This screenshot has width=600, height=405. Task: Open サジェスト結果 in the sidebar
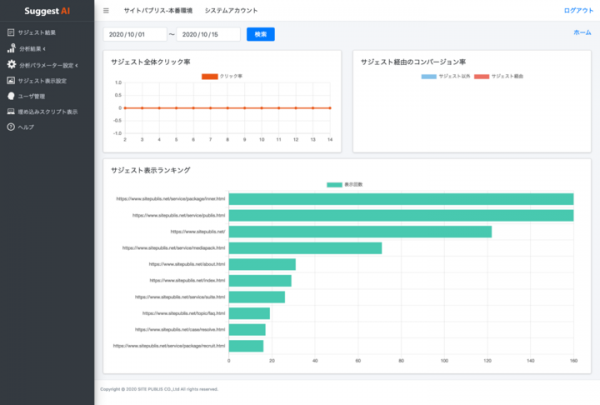37,33
